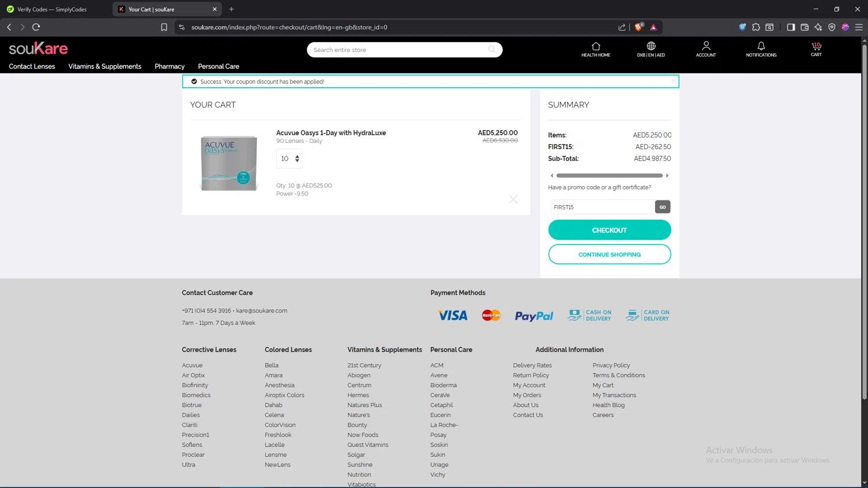The height and width of the screenshot is (488, 868).
Task: Open My Orders footer link
Action: 527,395
